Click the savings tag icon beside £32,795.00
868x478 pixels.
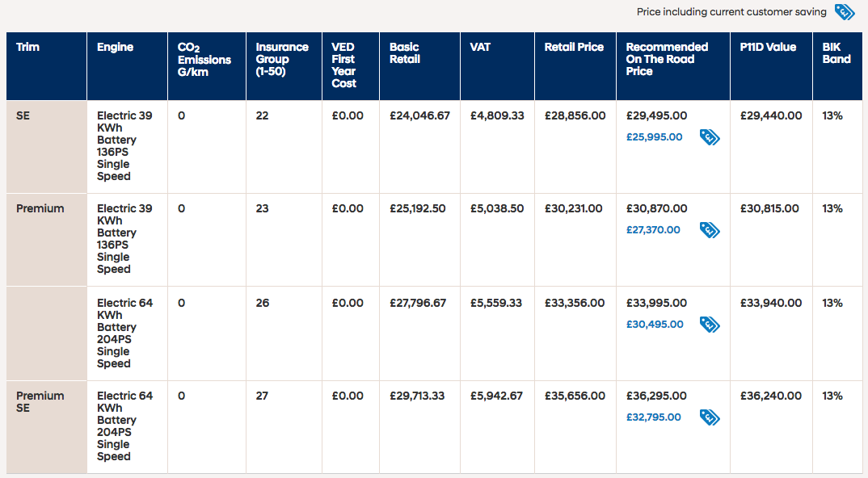pos(710,417)
